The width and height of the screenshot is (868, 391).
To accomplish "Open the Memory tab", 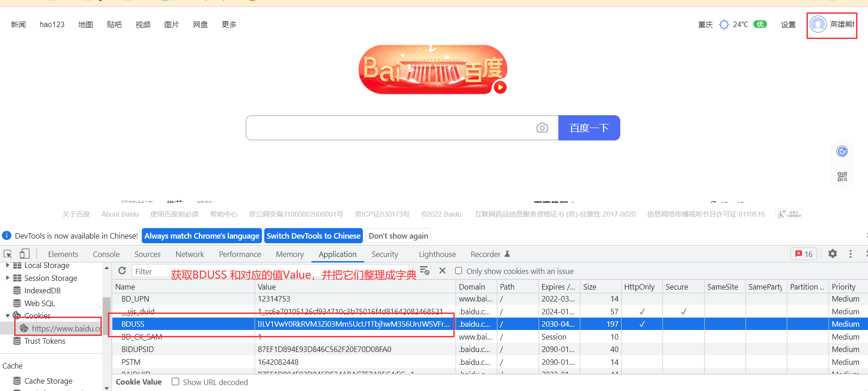I will [289, 254].
